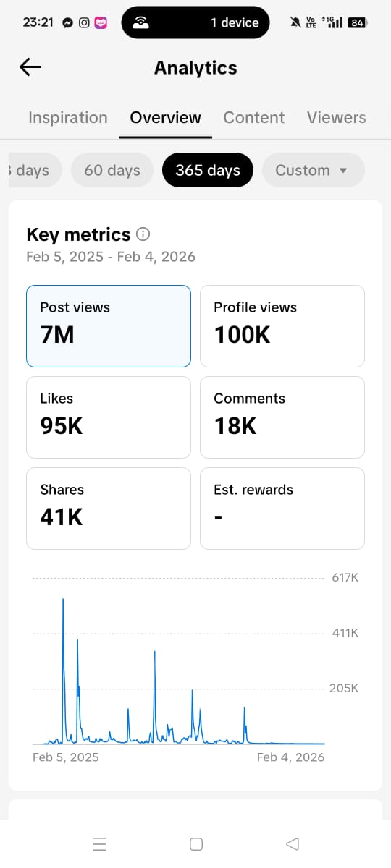
Task: Switch to the Inspiration tab
Action: pyautogui.click(x=67, y=117)
